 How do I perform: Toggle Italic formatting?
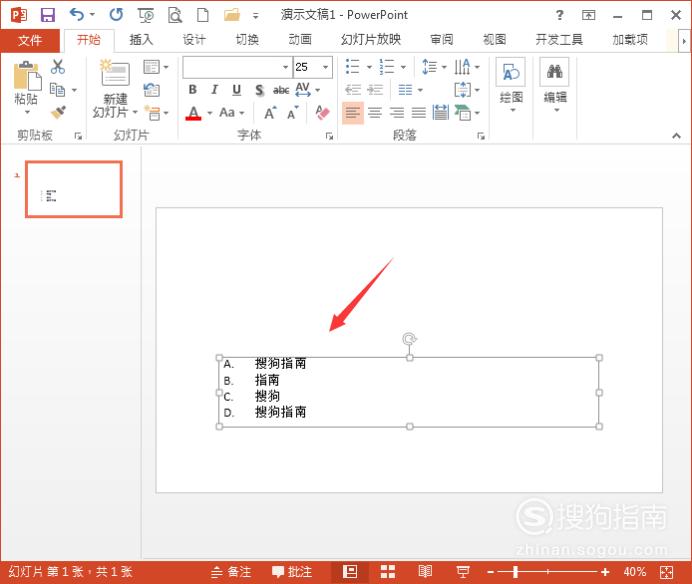coord(214,90)
